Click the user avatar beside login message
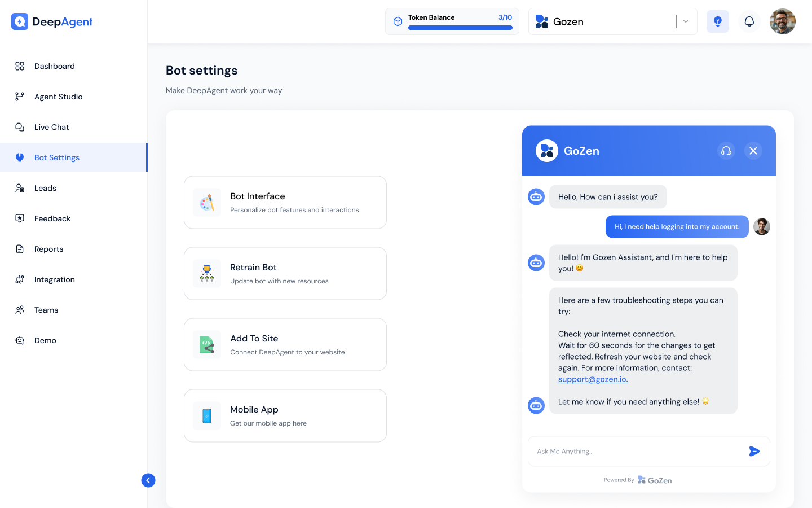Viewport: 812px width, 508px height. click(x=762, y=226)
